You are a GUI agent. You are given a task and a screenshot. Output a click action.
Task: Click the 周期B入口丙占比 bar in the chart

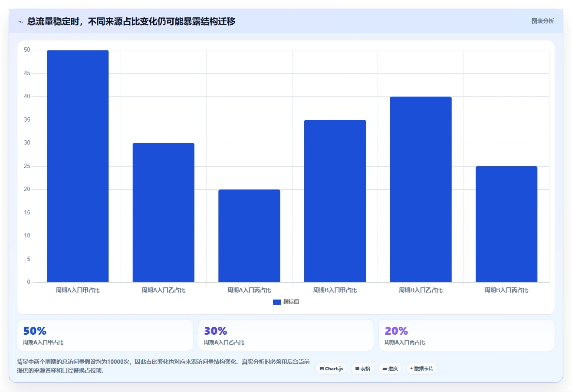coord(506,224)
